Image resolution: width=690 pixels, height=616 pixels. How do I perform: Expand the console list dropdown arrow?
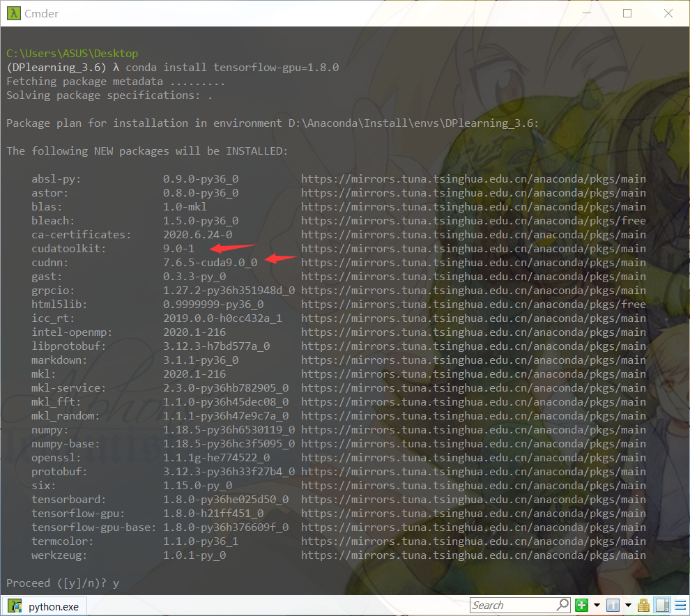pyautogui.click(x=629, y=606)
